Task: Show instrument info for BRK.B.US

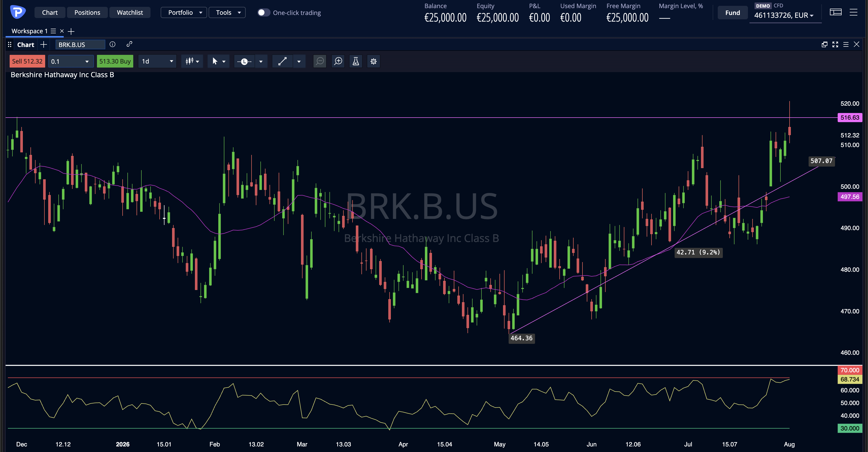Action: pyautogui.click(x=112, y=44)
